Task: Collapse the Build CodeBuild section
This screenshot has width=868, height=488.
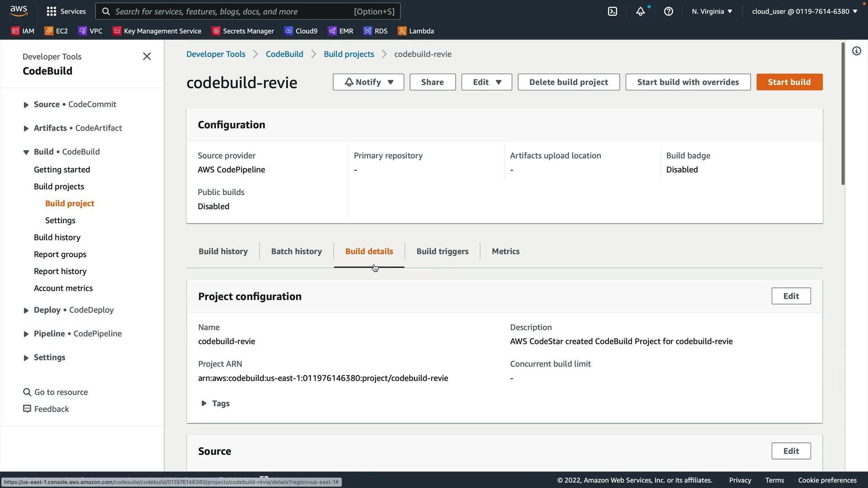Action: (x=26, y=152)
